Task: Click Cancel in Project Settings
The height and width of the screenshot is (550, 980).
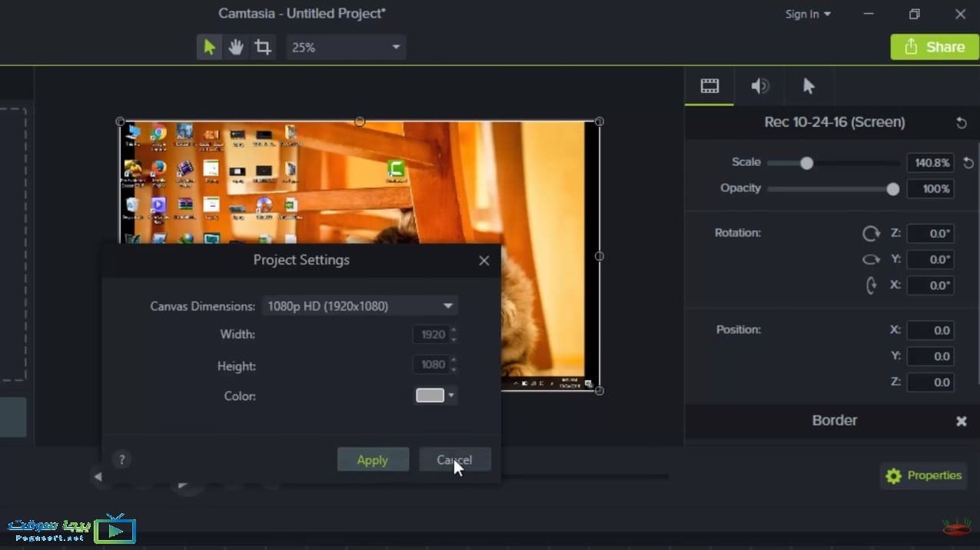Action: pyautogui.click(x=454, y=460)
